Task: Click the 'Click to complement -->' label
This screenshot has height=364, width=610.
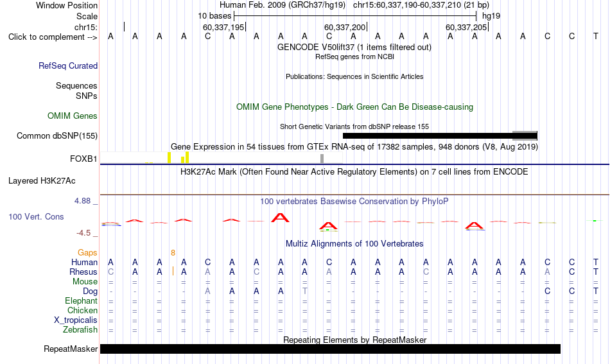Action: [x=53, y=37]
